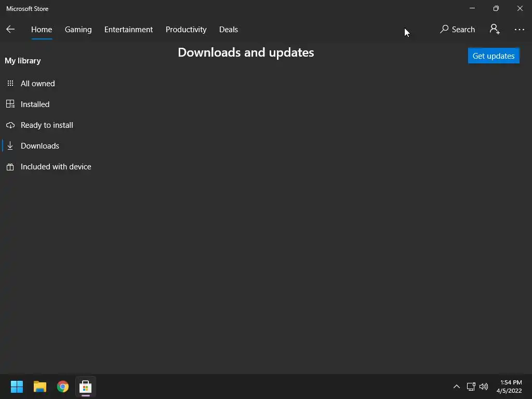
Task: Open the network status icon
Action: coord(471,387)
